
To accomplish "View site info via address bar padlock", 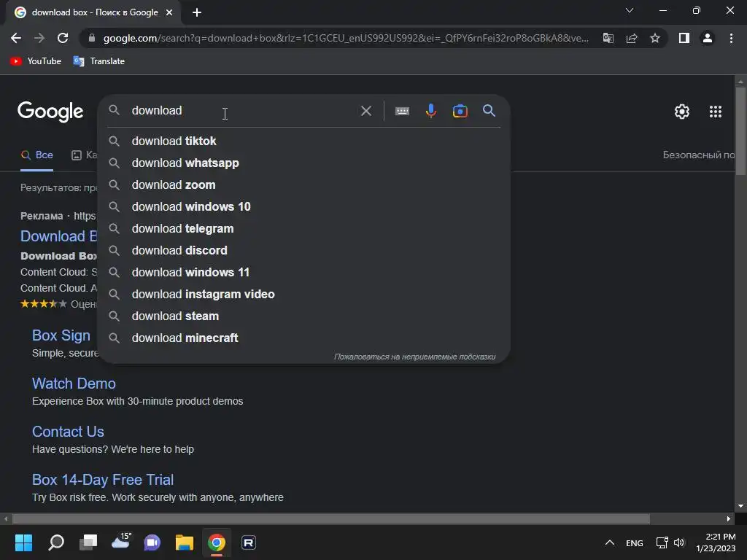I will (x=92, y=38).
